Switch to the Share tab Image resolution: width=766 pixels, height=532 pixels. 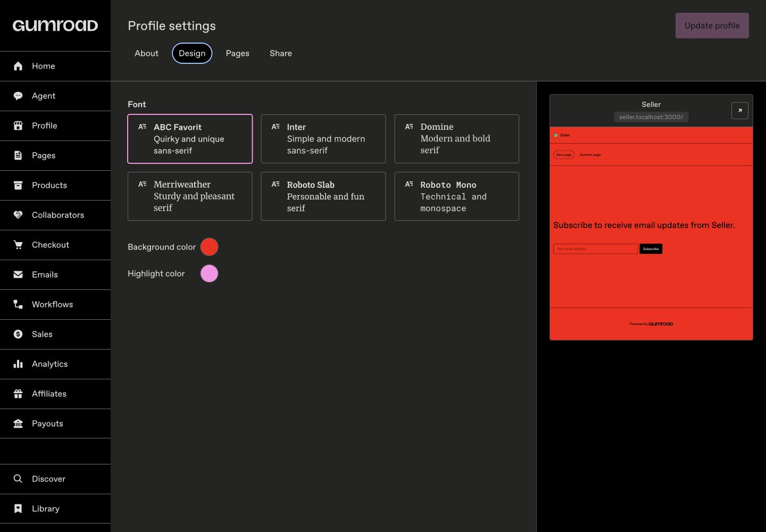(281, 53)
